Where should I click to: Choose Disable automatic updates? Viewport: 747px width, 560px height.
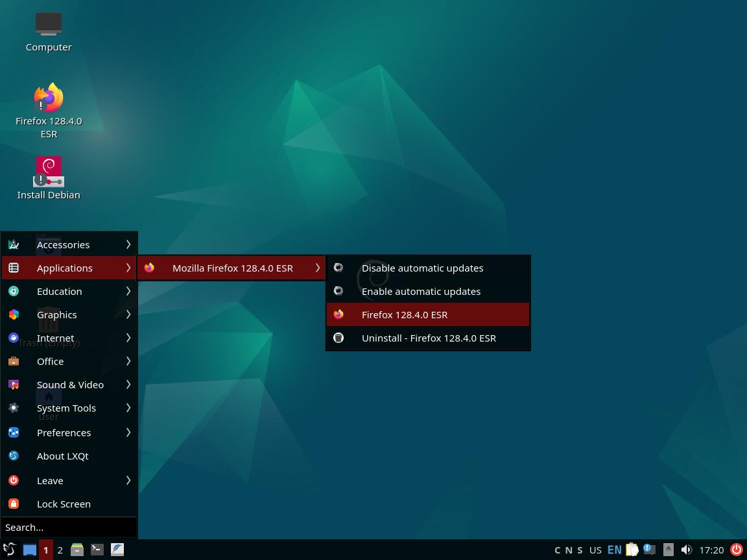coord(428,268)
